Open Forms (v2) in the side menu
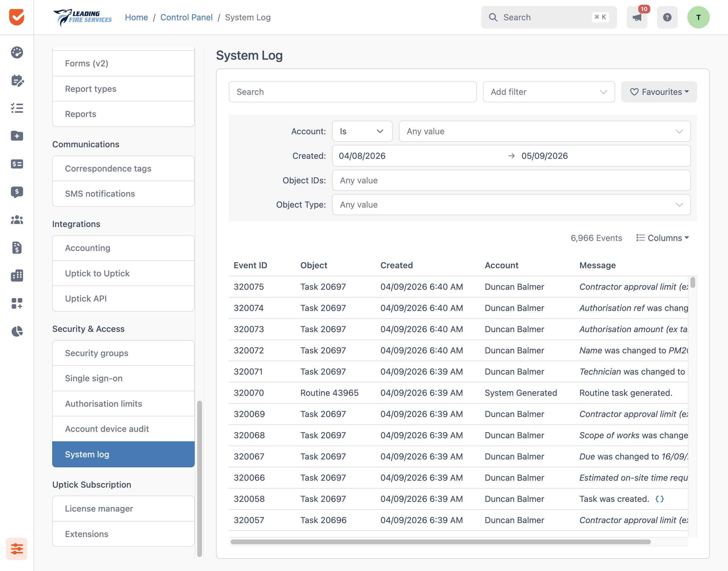728x571 pixels. tap(123, 64)
